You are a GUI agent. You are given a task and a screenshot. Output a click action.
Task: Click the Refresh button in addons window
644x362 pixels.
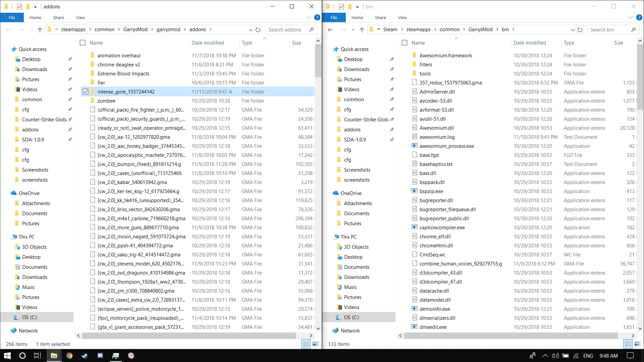coord(258,29)
